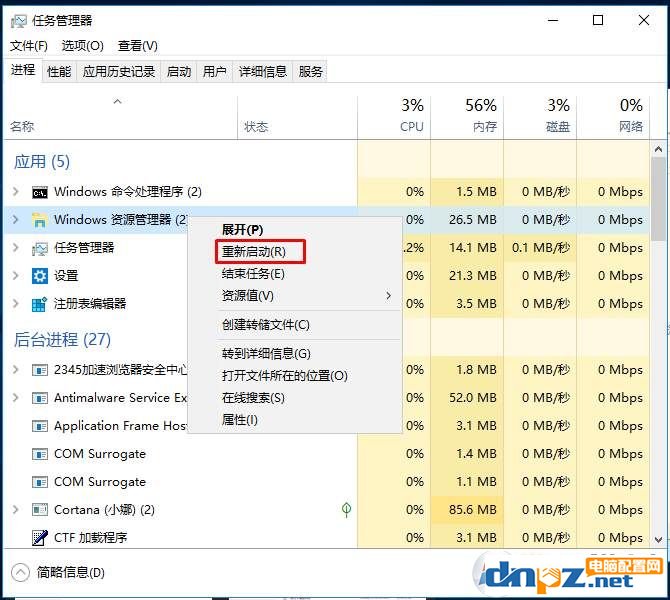Viewport: 670px width, 600px height.
Task: Expand the Antimalware Service row
Action: pos(16,397)
